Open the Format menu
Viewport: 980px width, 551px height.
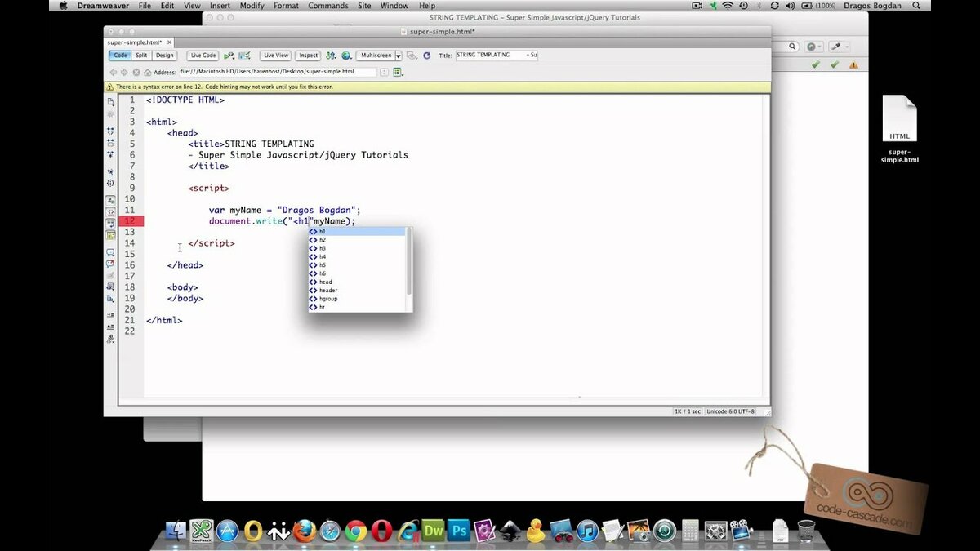(x=286, y=6)
